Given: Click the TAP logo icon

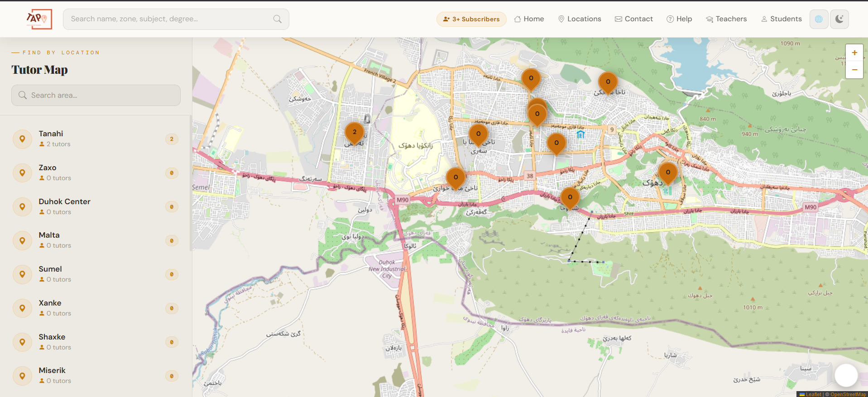Looking at the screenshot, I should click(x=39, y=19).
